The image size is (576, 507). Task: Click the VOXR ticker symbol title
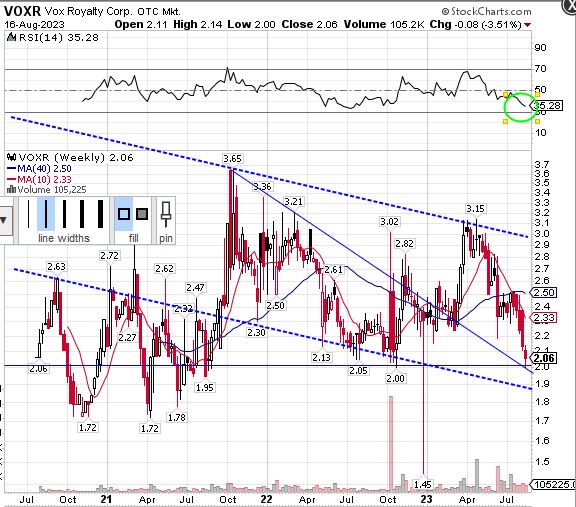point(22,11)
